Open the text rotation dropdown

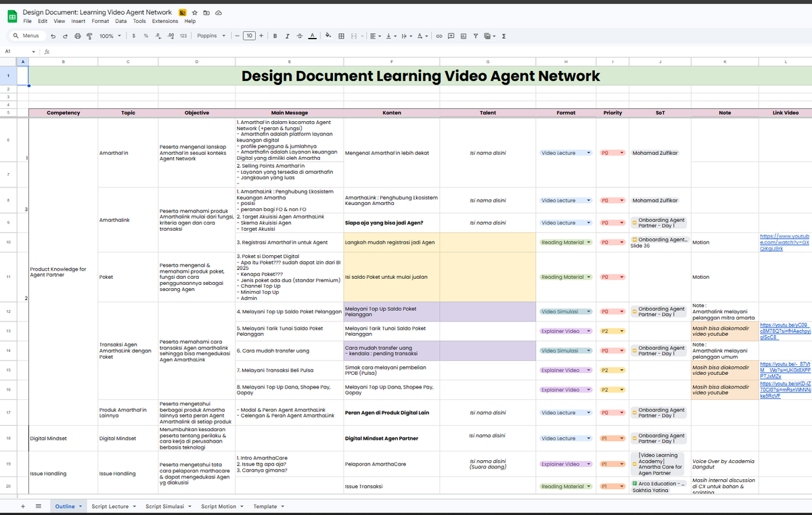(x=422, y=36)
